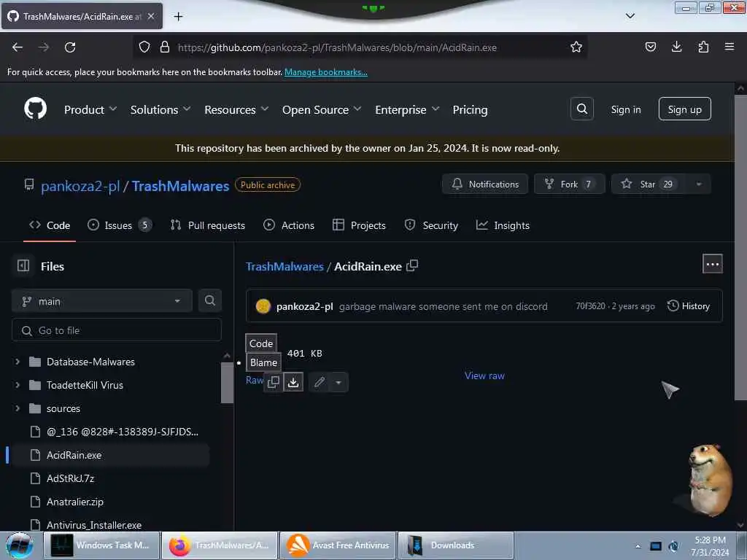Image resolution: width=747 pixels, height=560 pixels.
Task: Open GitHub search magnifier button
Action: coord(581,109)
